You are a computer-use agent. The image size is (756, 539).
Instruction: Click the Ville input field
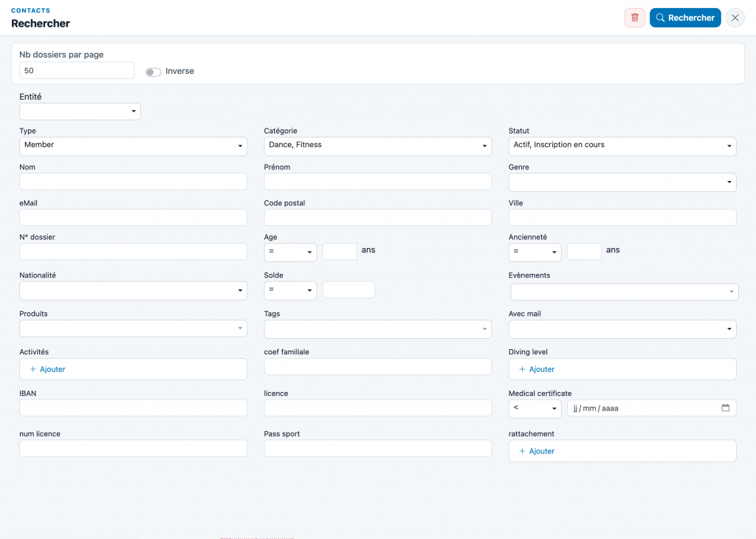tap(622, 217)
